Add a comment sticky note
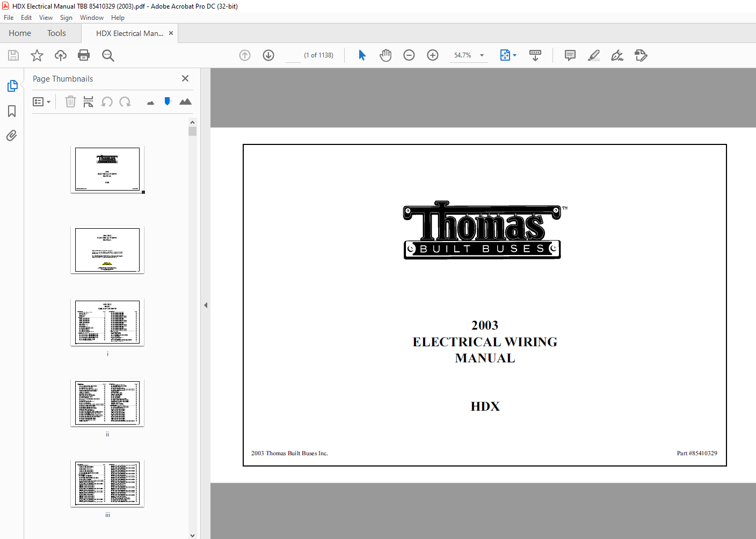This screenshot has width=756, height=539. [x=570, y=55]
